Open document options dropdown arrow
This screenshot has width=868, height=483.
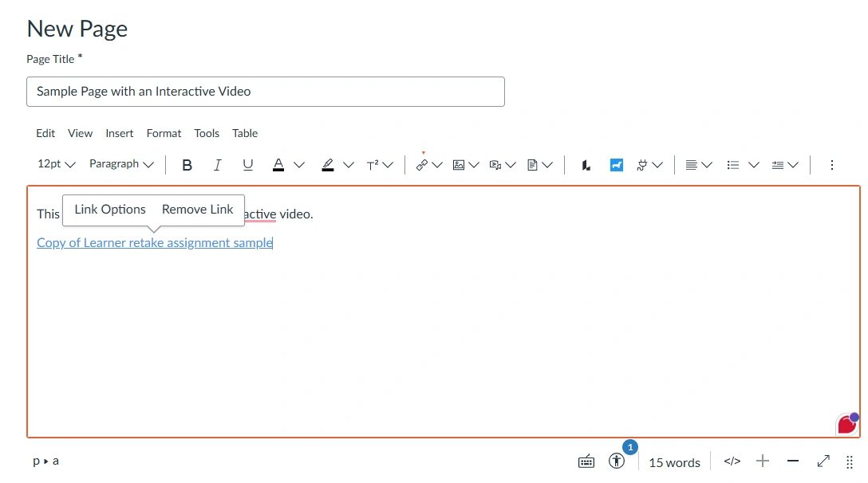click(x=547, y=165)
